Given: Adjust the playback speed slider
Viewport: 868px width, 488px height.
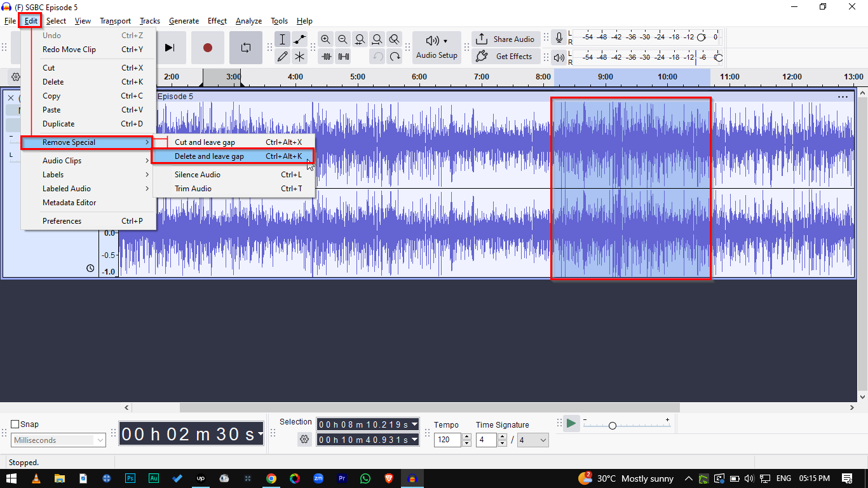Looking at the screenshot, I should pos(612,426).
